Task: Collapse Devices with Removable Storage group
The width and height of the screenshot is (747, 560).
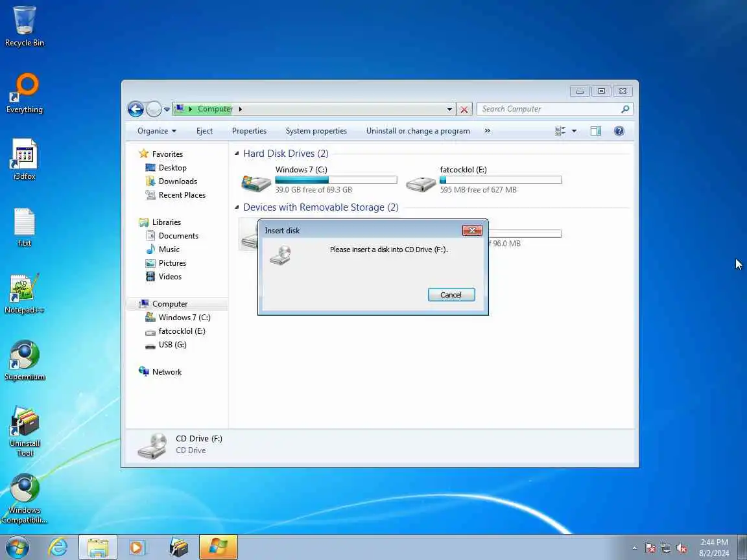Action: [x=237, y=207]
